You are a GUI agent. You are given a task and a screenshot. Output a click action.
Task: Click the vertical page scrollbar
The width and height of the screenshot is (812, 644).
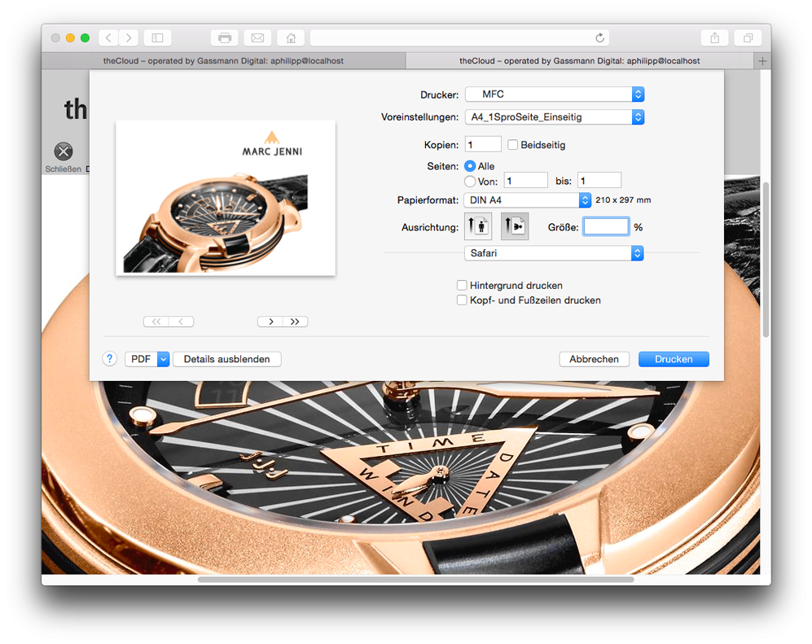(x=766, y=259)
